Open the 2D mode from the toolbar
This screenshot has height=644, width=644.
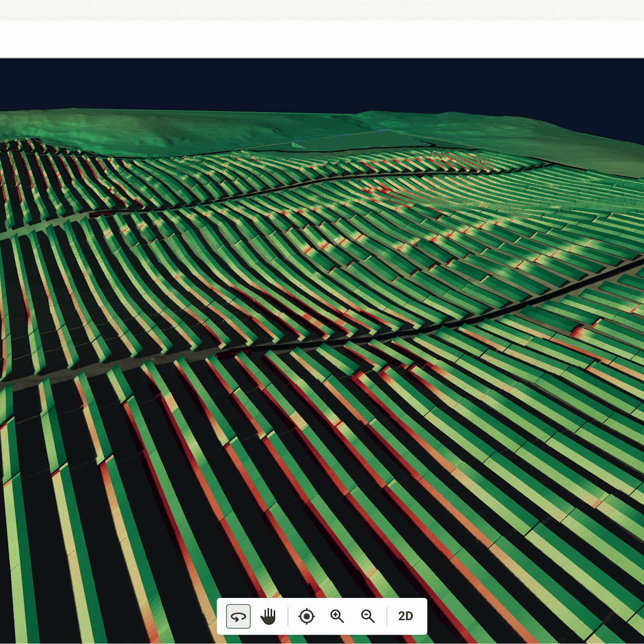[x=405, y=616]
